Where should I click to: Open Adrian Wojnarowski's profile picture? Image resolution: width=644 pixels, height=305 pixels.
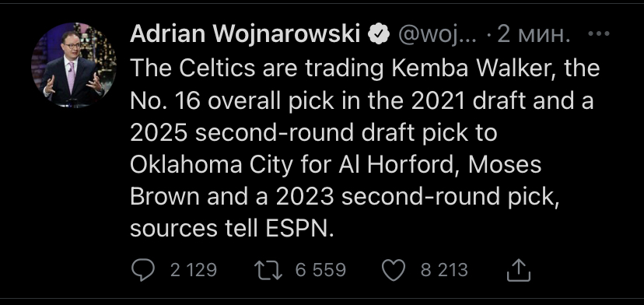[x=74, y=65]
